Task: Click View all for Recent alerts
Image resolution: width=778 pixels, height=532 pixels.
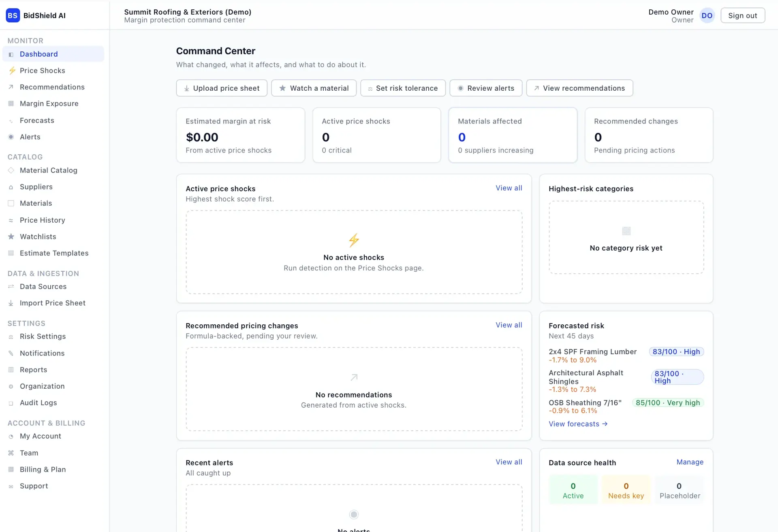Action: coord(509,462)
